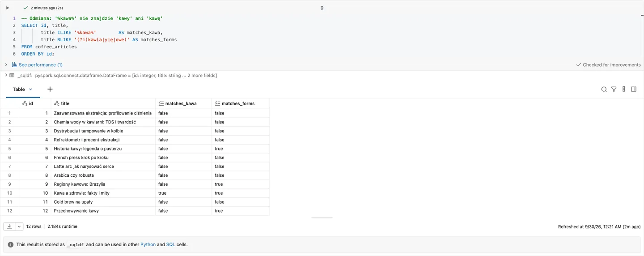Click the true matches_forms value in row 5
Screen dimensions: 644x256
coord(241,149)
